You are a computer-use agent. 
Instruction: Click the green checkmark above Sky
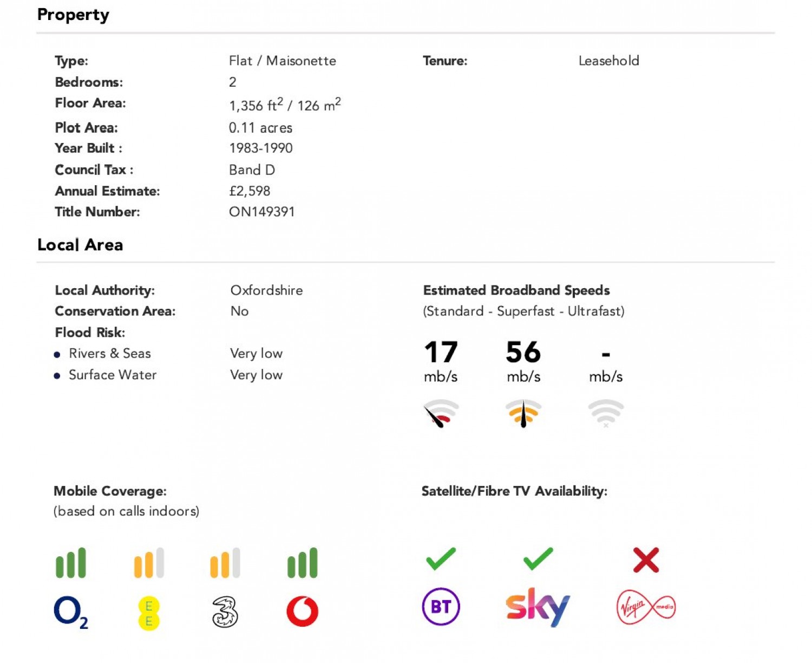[x=538, y=559]
